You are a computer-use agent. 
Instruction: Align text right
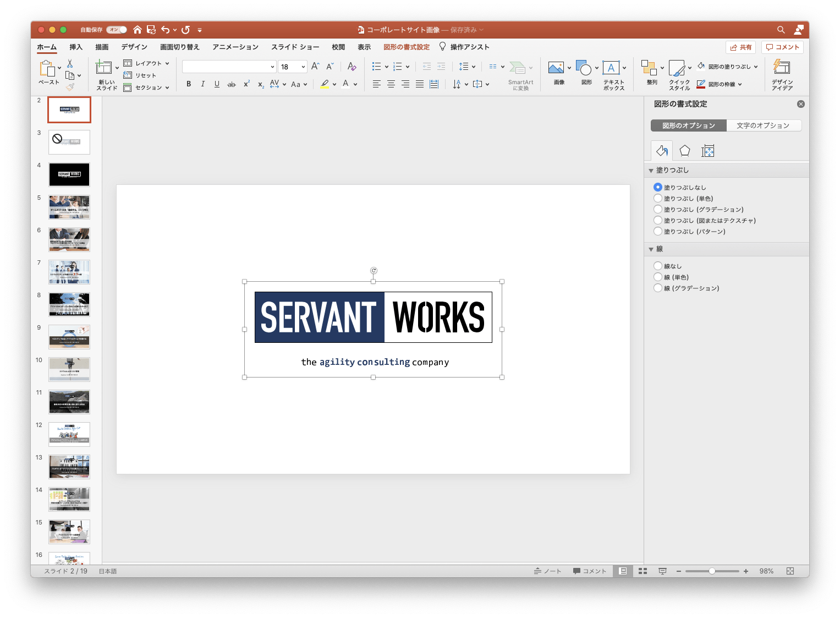click(405, 84)
